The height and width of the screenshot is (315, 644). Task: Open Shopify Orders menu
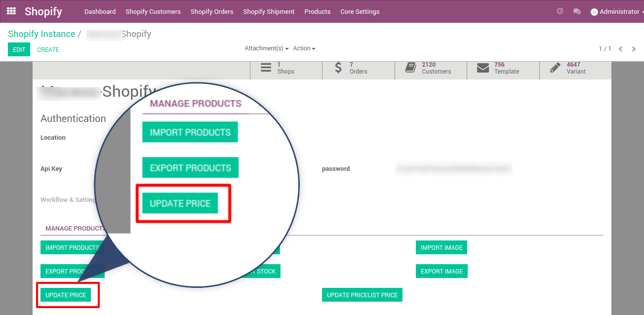212,11
